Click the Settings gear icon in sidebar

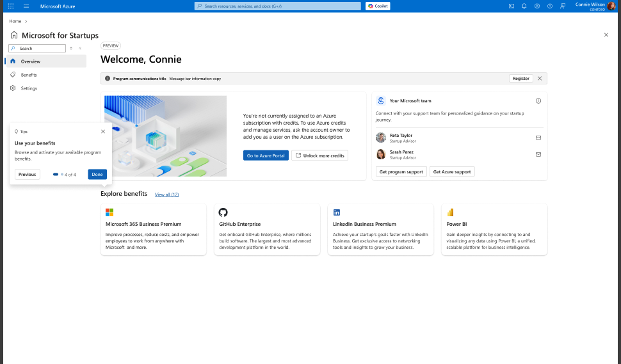point(13,88)
